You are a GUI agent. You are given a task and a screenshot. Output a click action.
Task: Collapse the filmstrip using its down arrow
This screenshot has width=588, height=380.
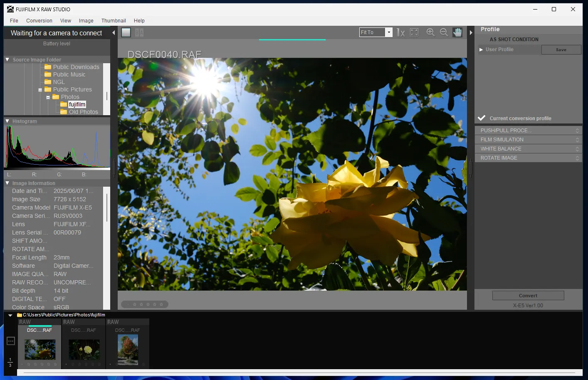[10, 315]
